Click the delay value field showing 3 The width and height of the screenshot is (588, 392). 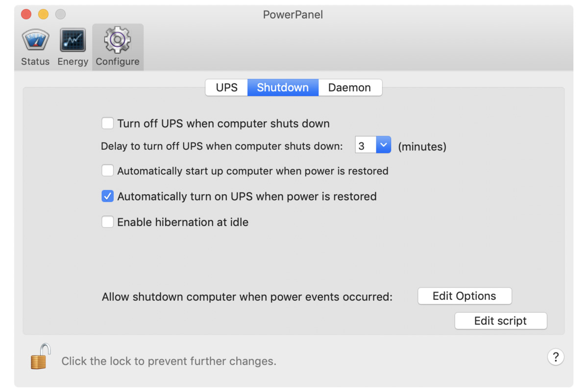tap(365, 146)
